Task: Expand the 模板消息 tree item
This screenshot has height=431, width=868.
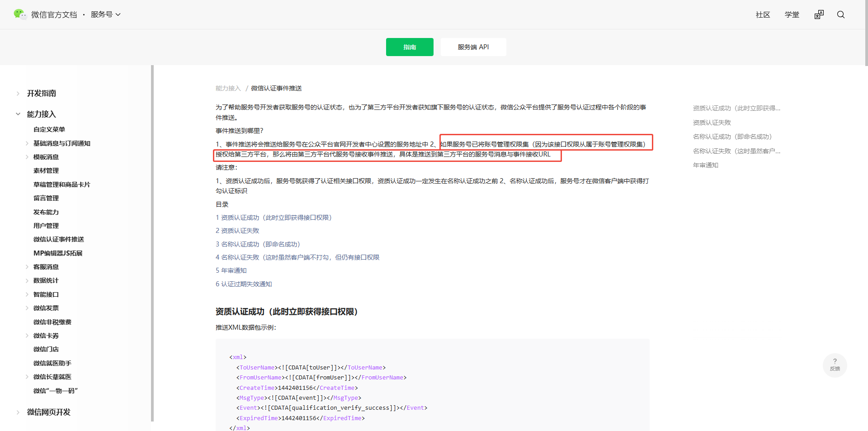Action: (27, 157)
